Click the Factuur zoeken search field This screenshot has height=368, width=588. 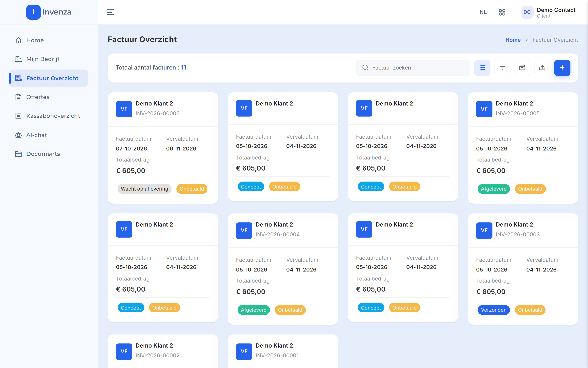click(413, 68)
